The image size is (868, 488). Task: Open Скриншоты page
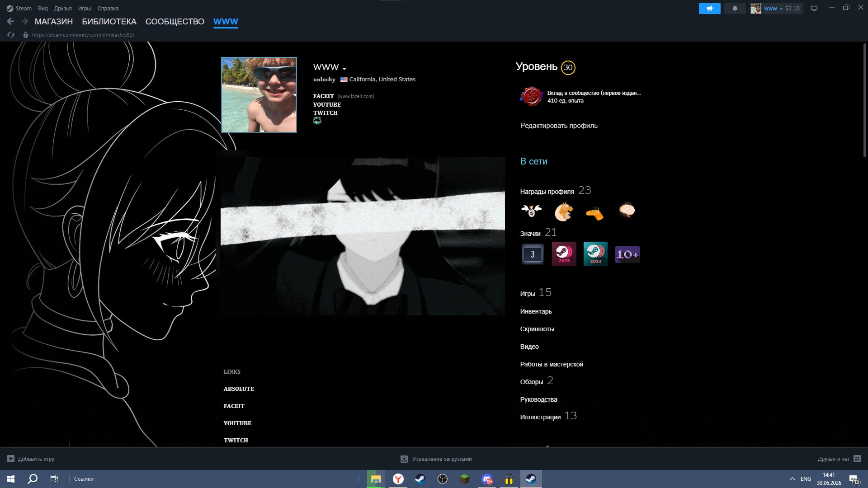(x=537, y=329)
